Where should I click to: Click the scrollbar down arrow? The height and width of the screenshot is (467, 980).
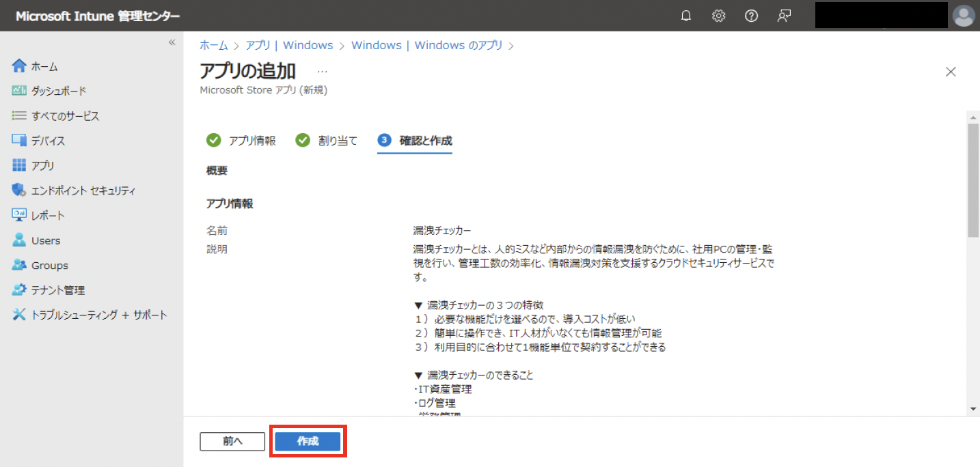tap(973, 408)
